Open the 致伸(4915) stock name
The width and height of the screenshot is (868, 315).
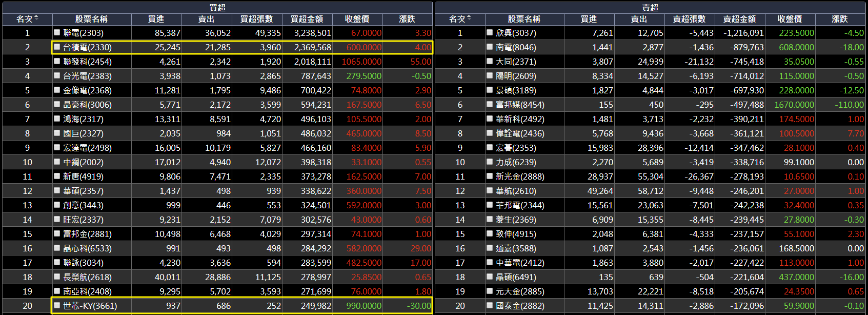(516, 234)
